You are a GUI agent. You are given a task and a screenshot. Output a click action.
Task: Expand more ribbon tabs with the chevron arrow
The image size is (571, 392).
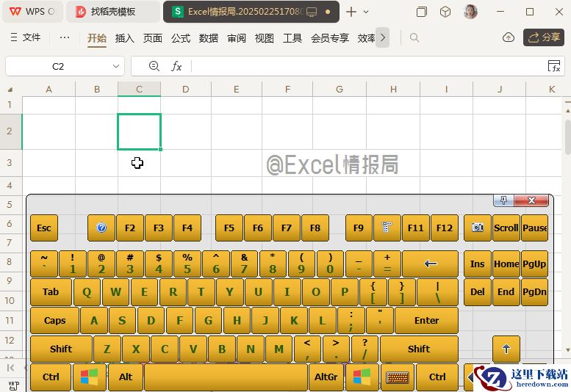click(383, 37)
